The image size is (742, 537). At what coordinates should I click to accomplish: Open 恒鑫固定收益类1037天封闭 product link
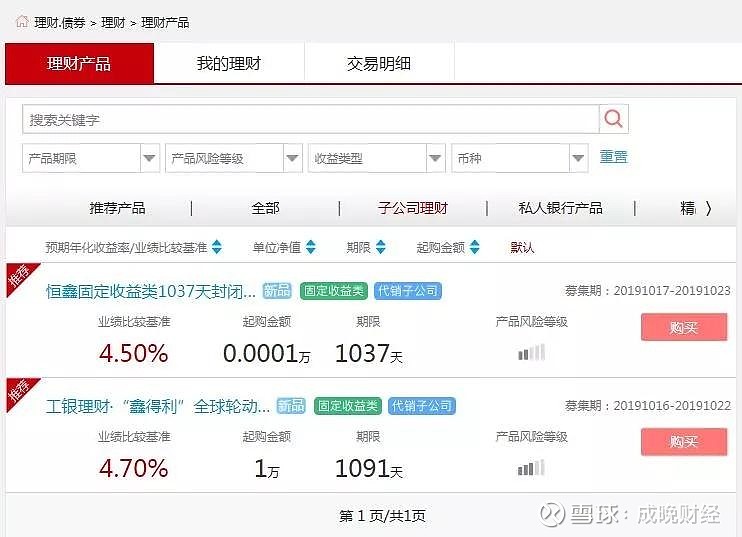click(x=151, y=291)
